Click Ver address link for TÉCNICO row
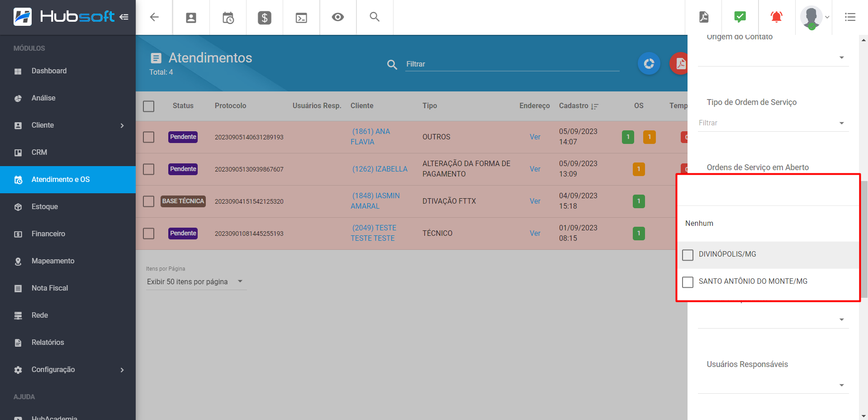This screenshot has width=868, height=420. coord(535,233)
